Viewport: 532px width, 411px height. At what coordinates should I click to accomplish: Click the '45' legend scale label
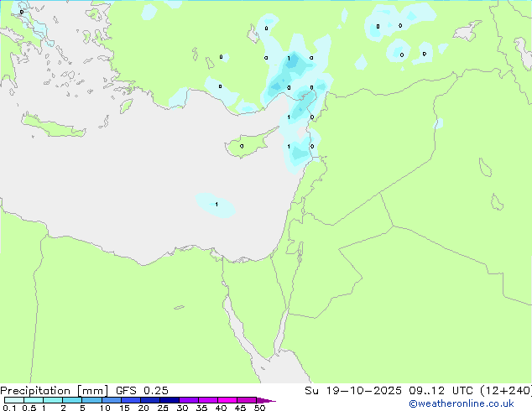240,408
